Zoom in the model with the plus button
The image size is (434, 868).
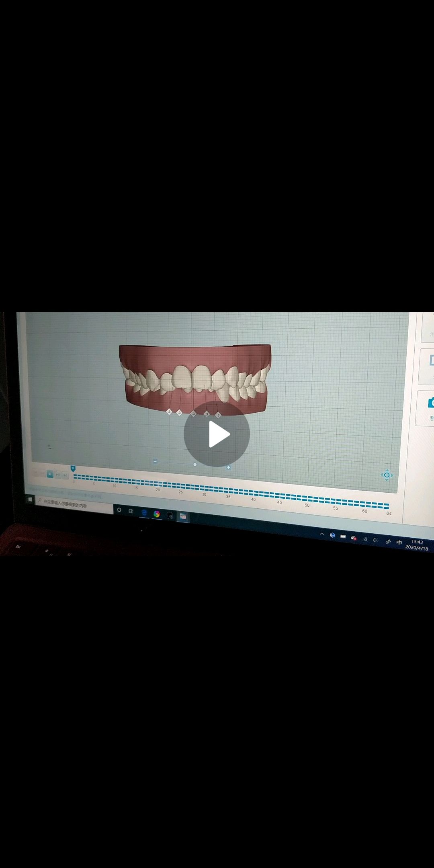click(229, 467)
